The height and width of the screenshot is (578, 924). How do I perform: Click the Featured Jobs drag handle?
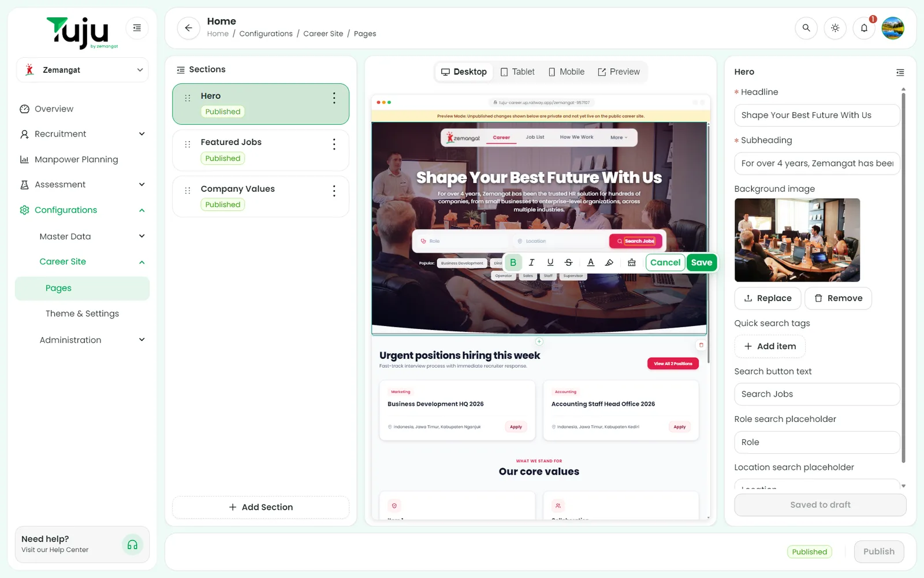(x=187, y=144)
